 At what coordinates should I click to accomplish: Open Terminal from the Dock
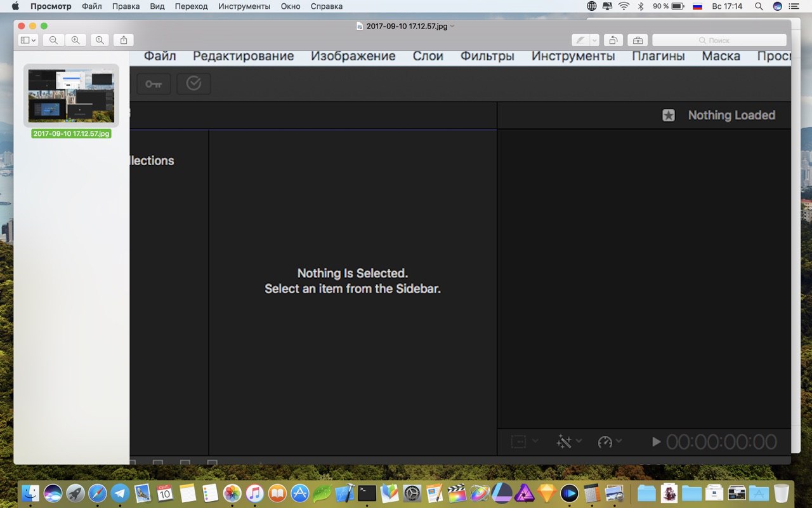[367, 493]
